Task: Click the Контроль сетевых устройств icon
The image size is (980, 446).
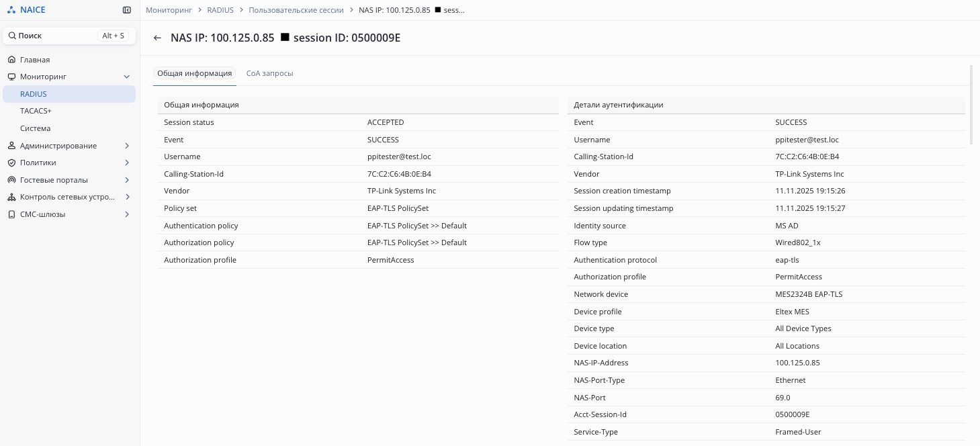Action: pos(11,197)
